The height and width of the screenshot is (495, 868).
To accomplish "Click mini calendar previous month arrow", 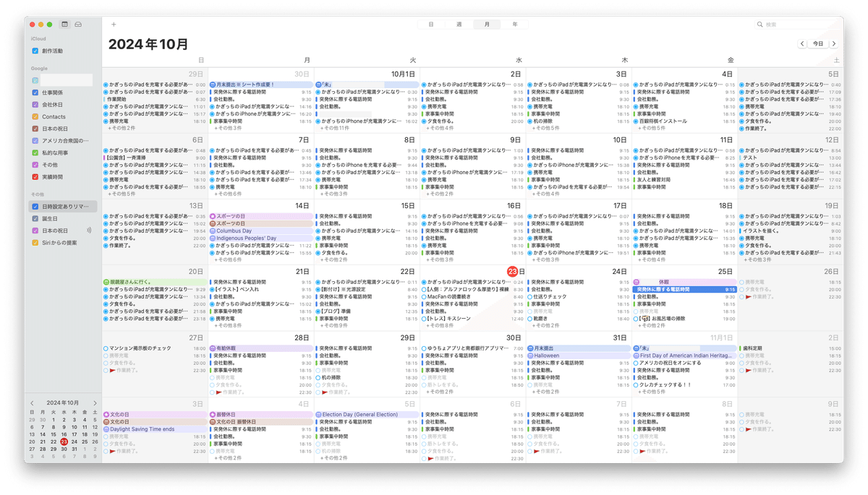I will tap(32, 403).
